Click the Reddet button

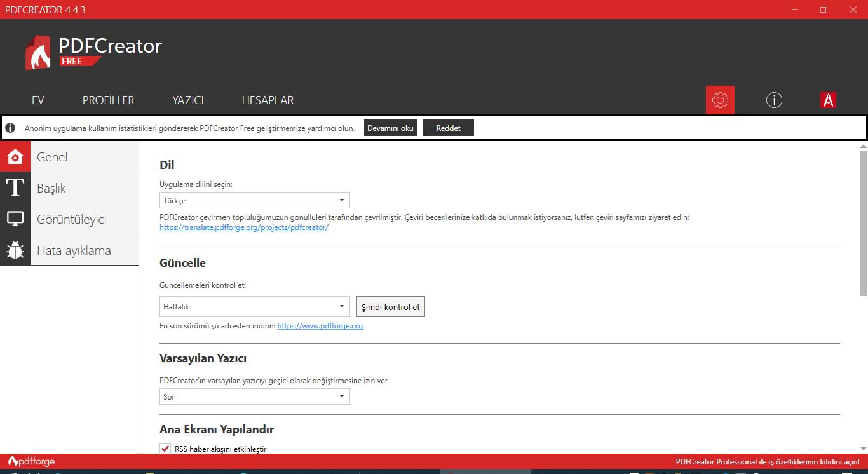pyautogui.click(x=449, y=128)
